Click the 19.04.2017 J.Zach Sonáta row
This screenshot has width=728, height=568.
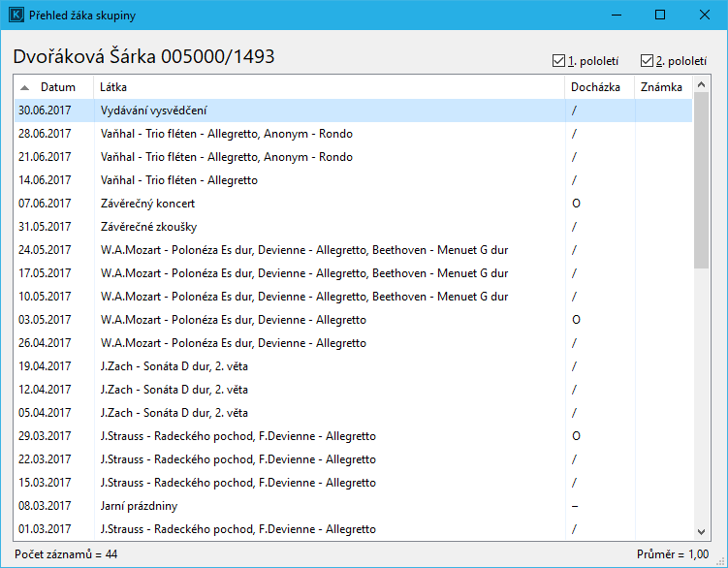pos(291,366)
